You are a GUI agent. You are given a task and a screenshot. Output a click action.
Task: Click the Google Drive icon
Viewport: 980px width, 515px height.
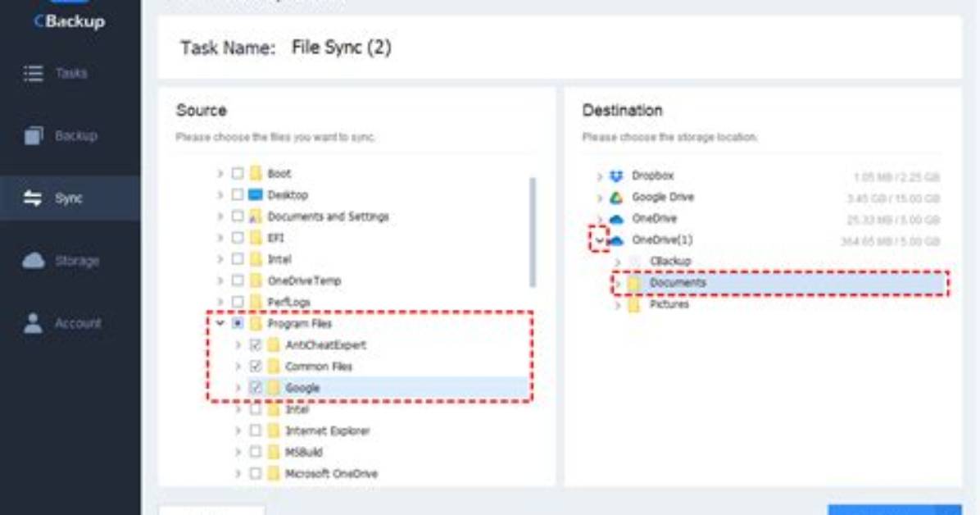pyautogui.click(x=616, y=198)
